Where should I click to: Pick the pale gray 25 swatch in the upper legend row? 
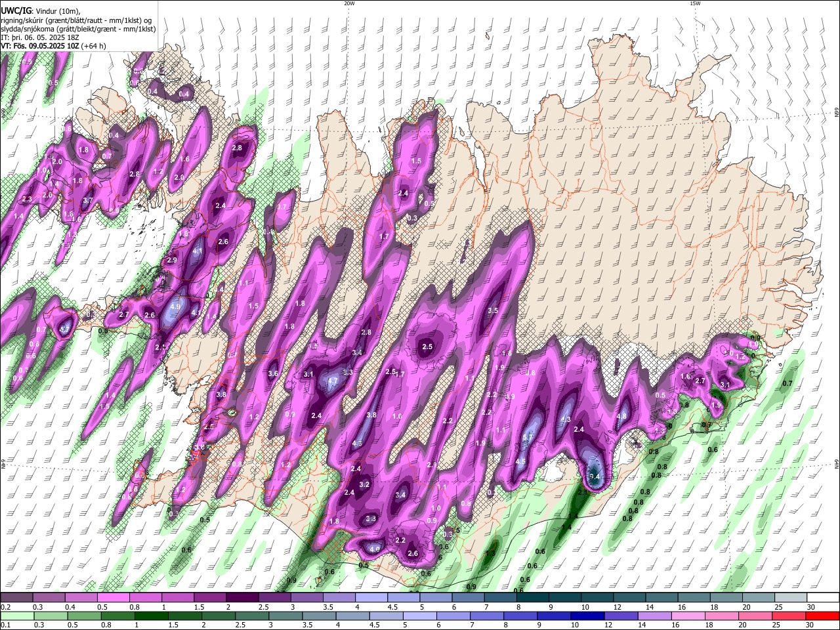tap(791, 598)
